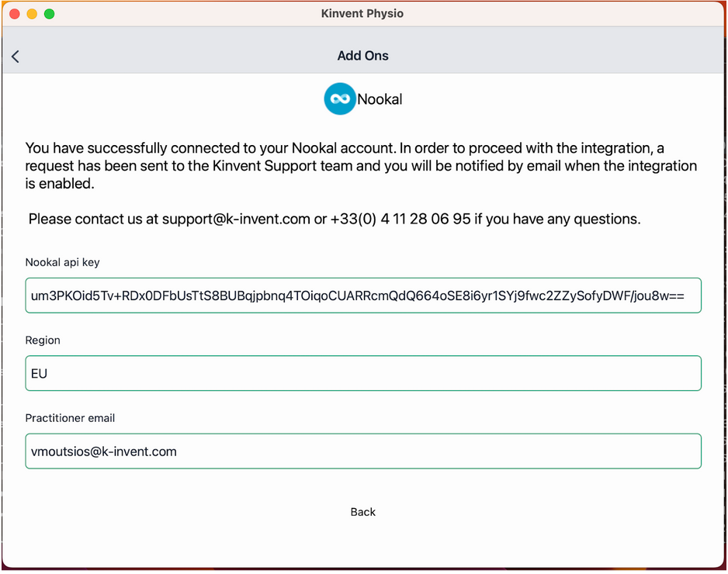Click the Nookal name next to logo

click(380, 99)
